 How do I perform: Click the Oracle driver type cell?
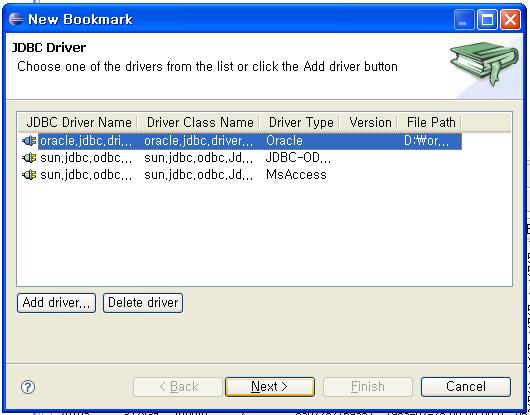click(x=284, y=141)
